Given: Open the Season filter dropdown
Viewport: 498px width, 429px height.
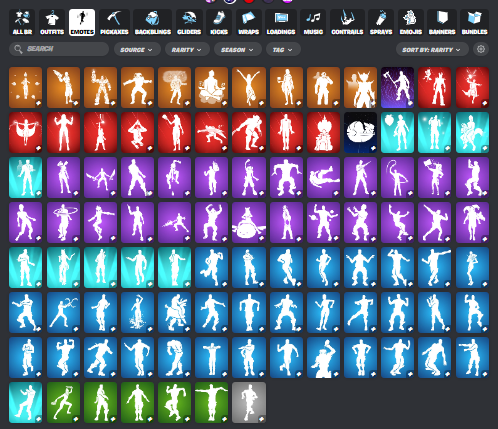Looking at the screenshot, I should click(x=238, y=49).
